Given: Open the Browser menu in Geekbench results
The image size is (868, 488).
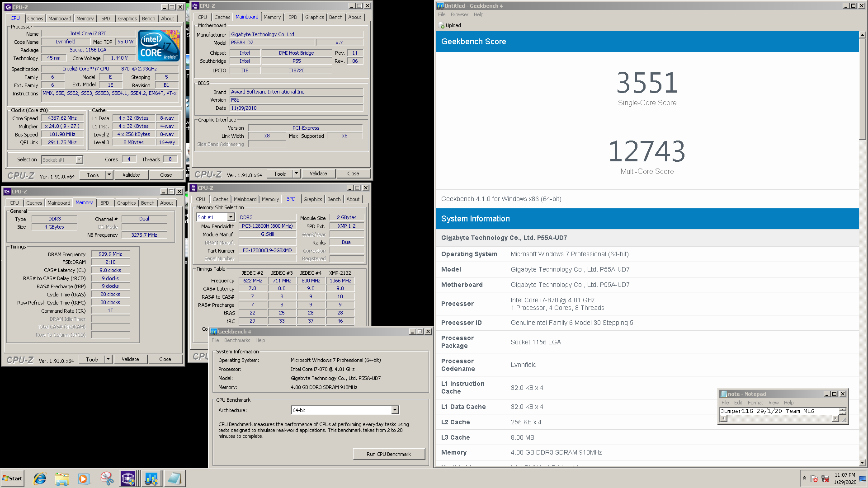Looking at the screenshot, I should [459, 14].
